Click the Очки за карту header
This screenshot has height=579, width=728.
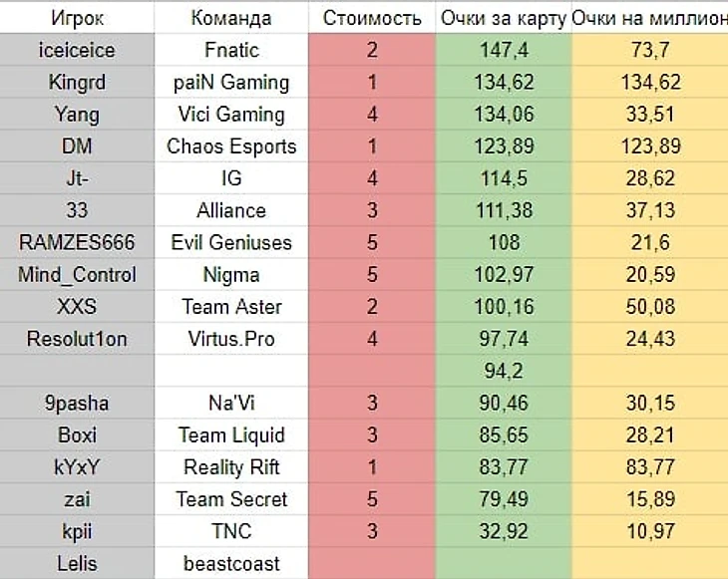point(504,18)
